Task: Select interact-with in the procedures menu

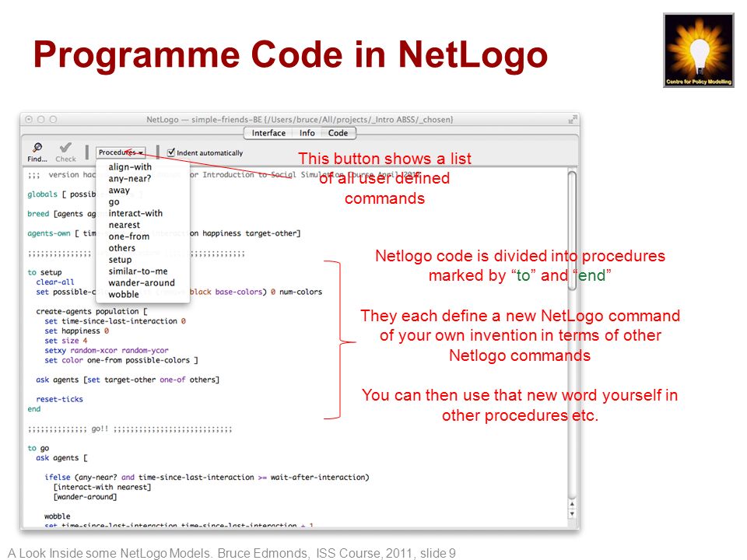Action: point(135,213)
